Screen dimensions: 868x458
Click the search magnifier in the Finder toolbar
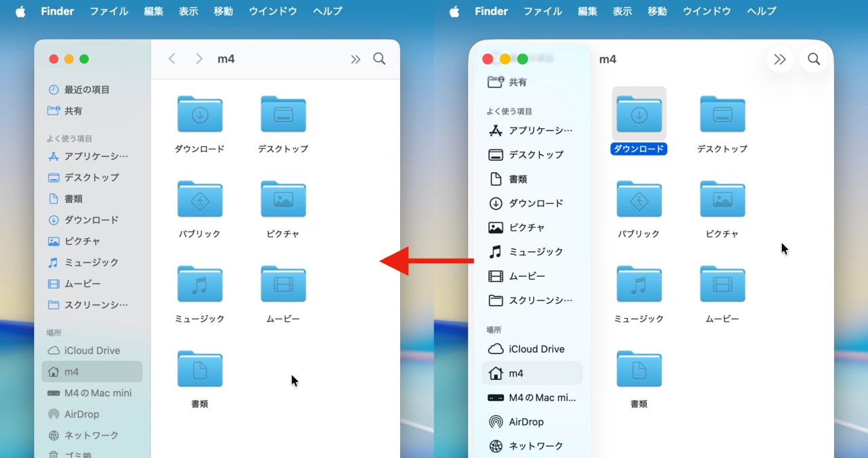[379, 59]
